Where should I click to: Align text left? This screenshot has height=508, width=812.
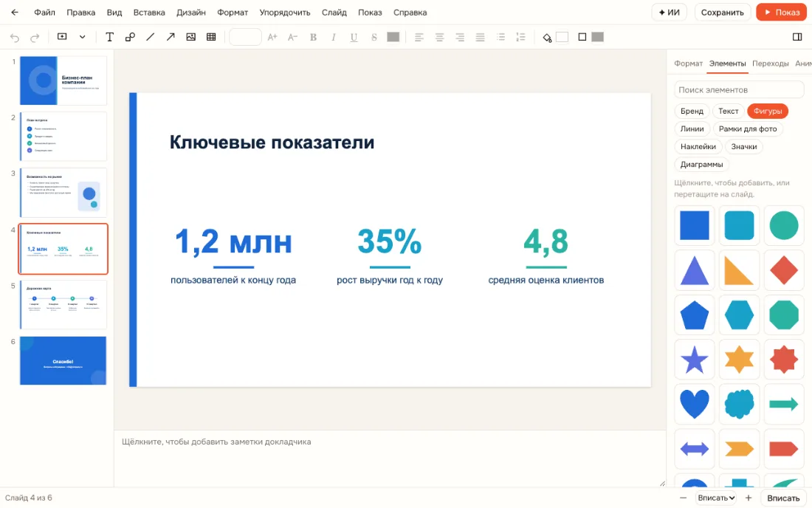[x=419, y=37]
